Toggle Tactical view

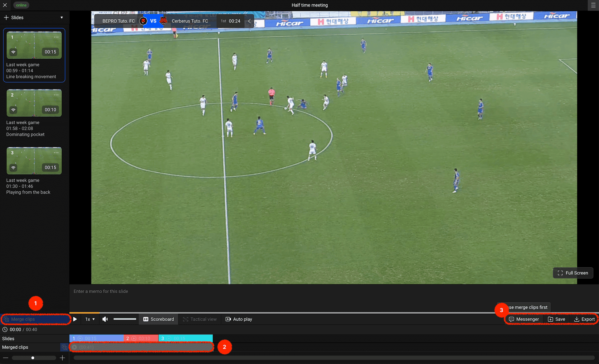(x=200, y=319)
